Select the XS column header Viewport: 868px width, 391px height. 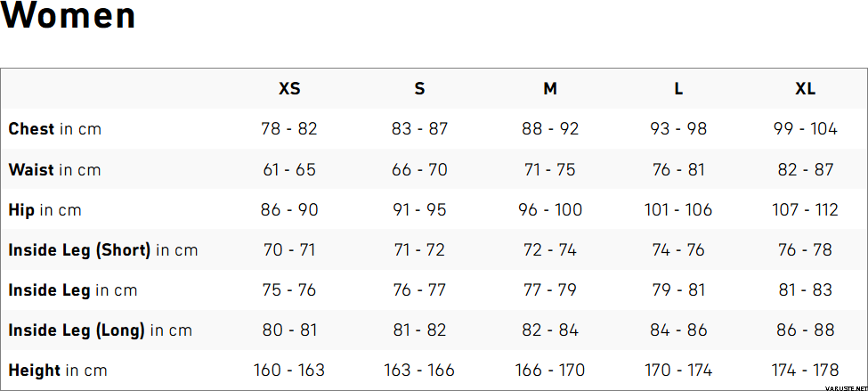(289, 89)
